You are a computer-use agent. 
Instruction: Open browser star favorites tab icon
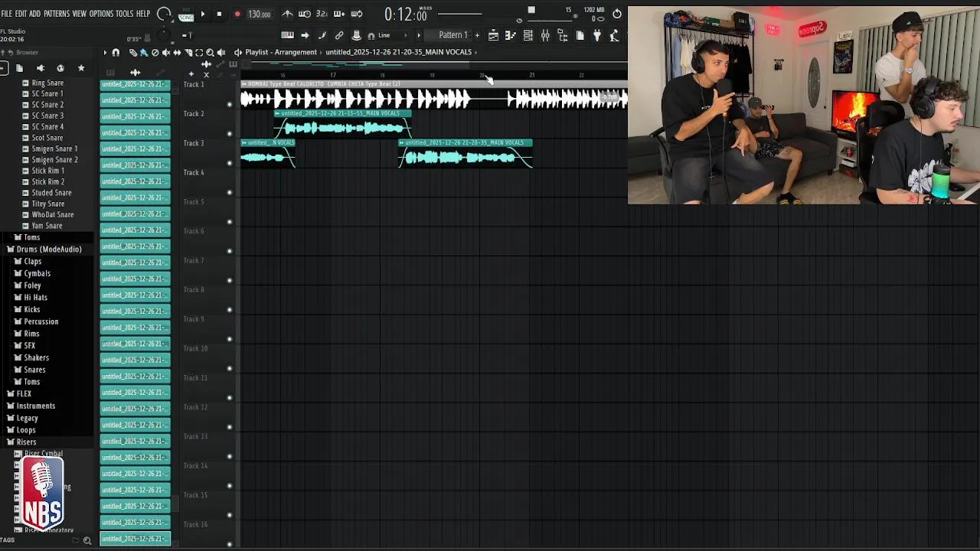tap(81, 68)
